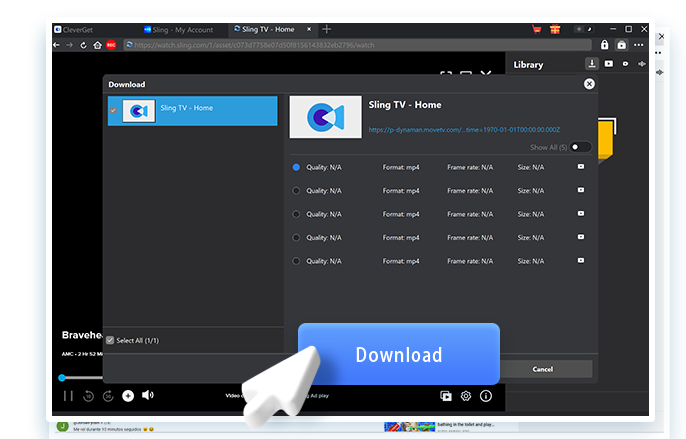This screenshot has height=439, width=686.
Task: Click video icon on first quality row
Action: click(581, 167)
